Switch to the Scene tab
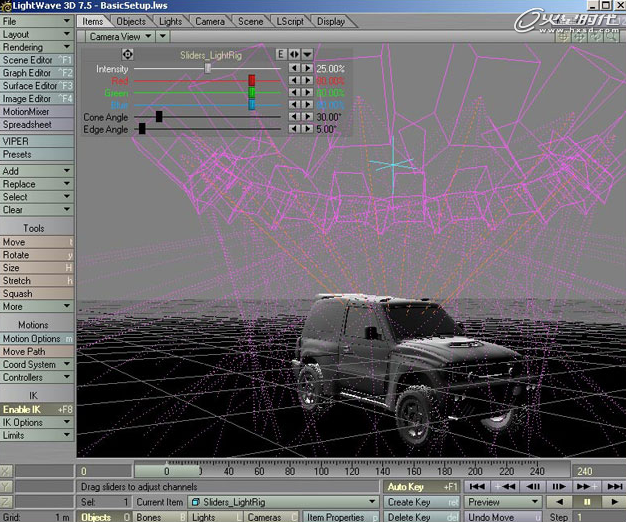 (x=250, y=22)
